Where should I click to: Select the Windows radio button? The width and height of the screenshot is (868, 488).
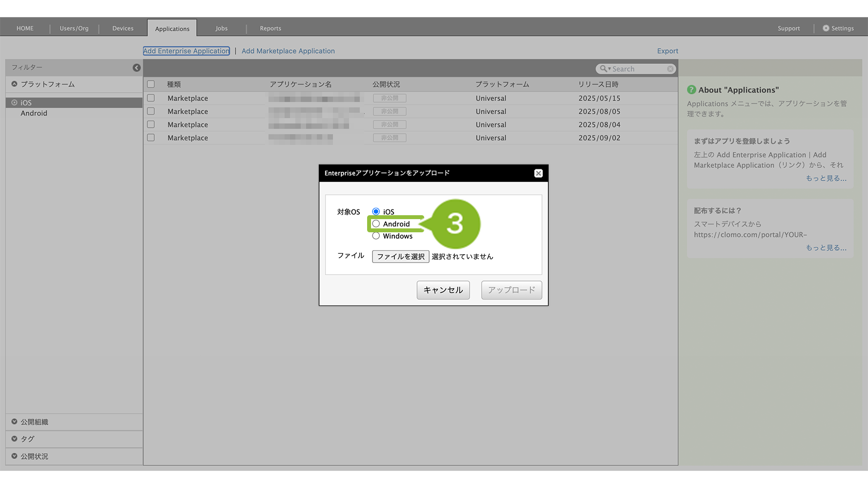pyautogui.click(x=376, y=236)
